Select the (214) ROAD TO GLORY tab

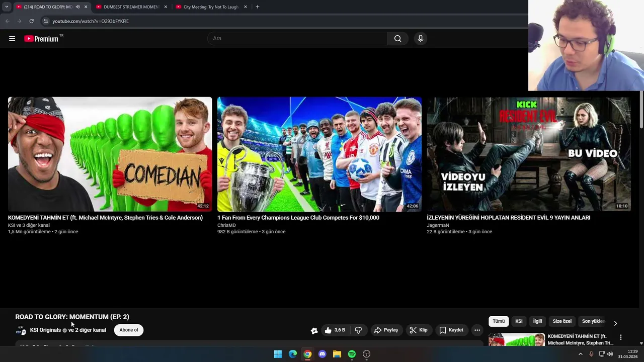click(x=48, y=7)
